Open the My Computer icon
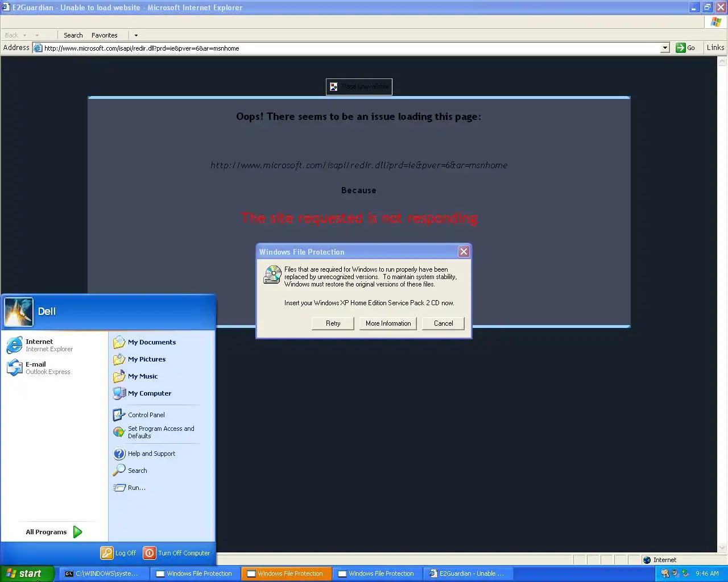 coord(119,393)
